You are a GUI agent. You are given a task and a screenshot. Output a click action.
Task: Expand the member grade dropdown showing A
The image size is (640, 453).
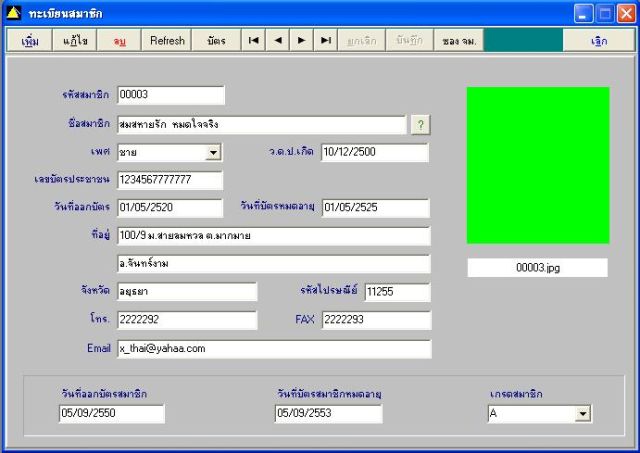[583, 414]
